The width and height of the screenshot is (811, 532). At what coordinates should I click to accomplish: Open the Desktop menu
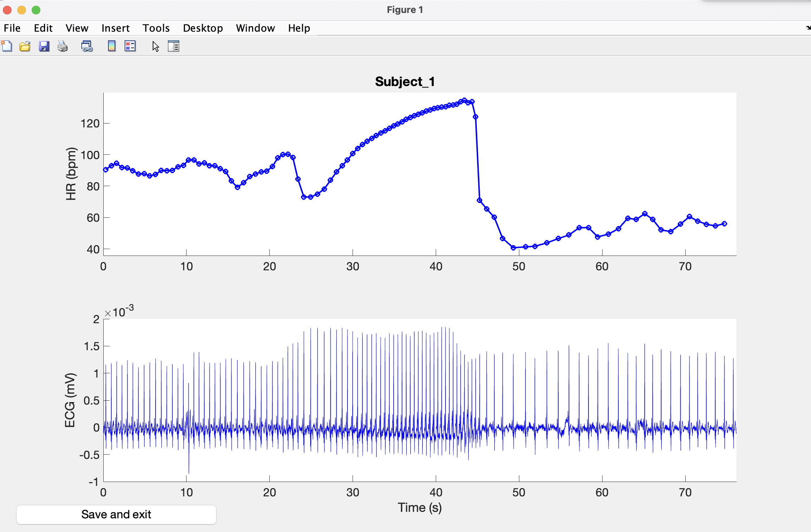point(203,28)
